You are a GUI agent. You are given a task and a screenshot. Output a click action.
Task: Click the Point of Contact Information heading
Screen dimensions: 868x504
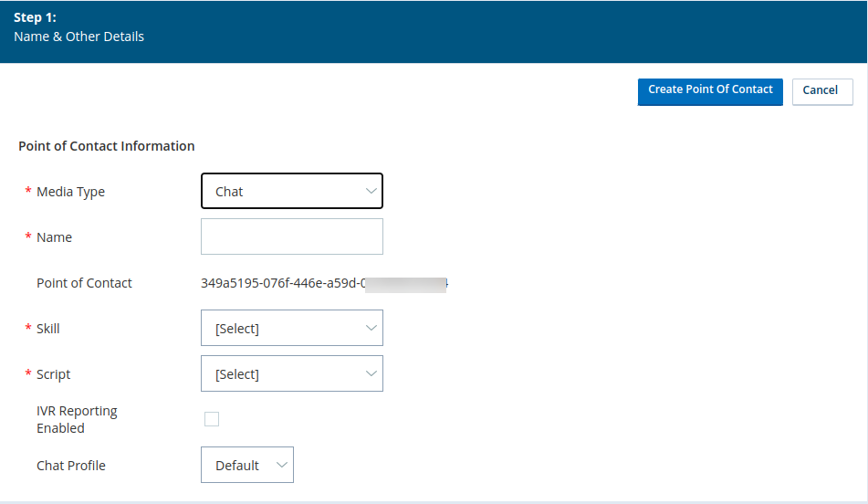106,146
